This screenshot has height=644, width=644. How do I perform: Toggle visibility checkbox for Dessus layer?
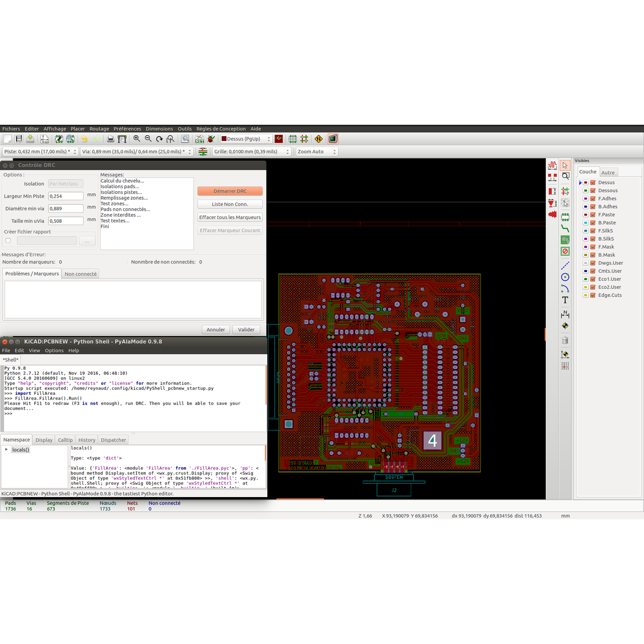click(x=593, y=183)
